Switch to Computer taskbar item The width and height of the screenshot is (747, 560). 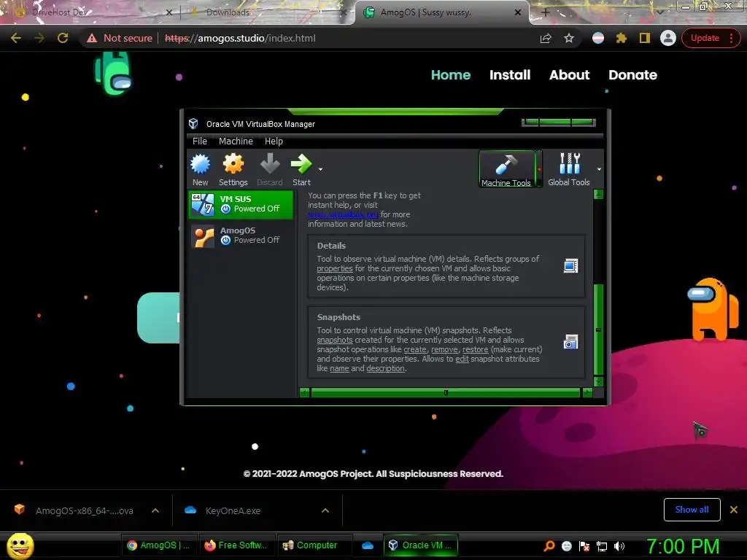314,545
